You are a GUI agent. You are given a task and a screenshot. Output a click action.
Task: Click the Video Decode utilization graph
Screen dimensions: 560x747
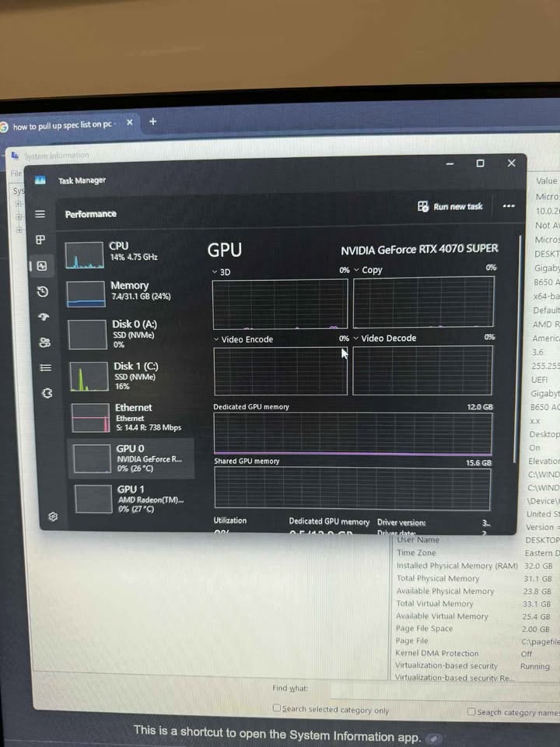[422, 370]
